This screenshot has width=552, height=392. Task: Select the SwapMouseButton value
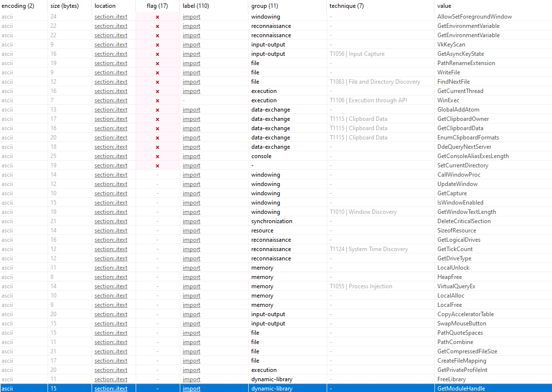461,323
